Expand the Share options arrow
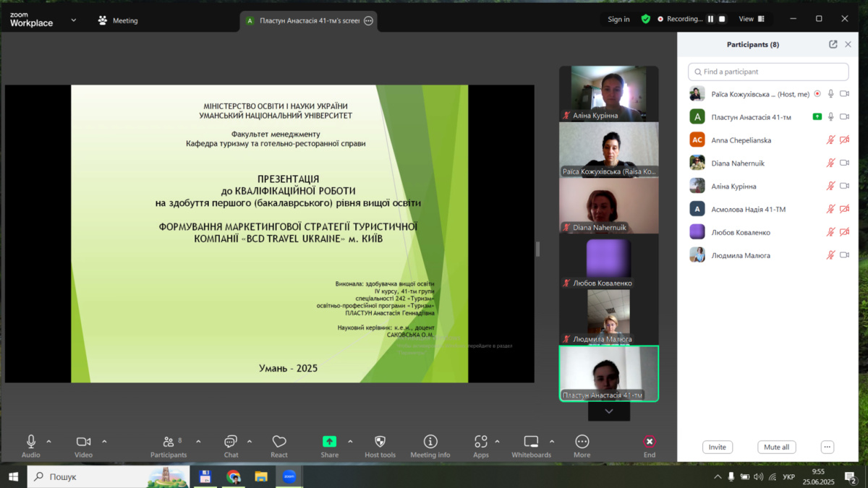Viewport: 868px width, 488px height. [x=350, y=441]
